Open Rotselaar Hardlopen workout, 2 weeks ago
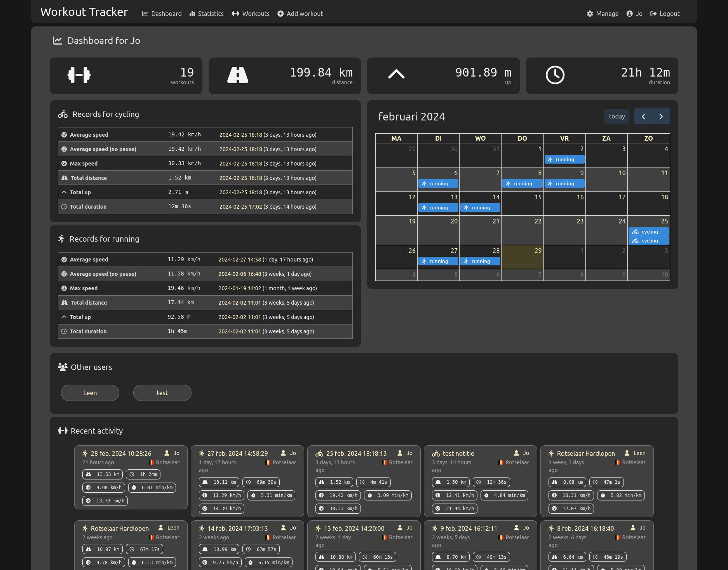Image resolution: width=728 pixels, height=570 pixels. point(120,528)
